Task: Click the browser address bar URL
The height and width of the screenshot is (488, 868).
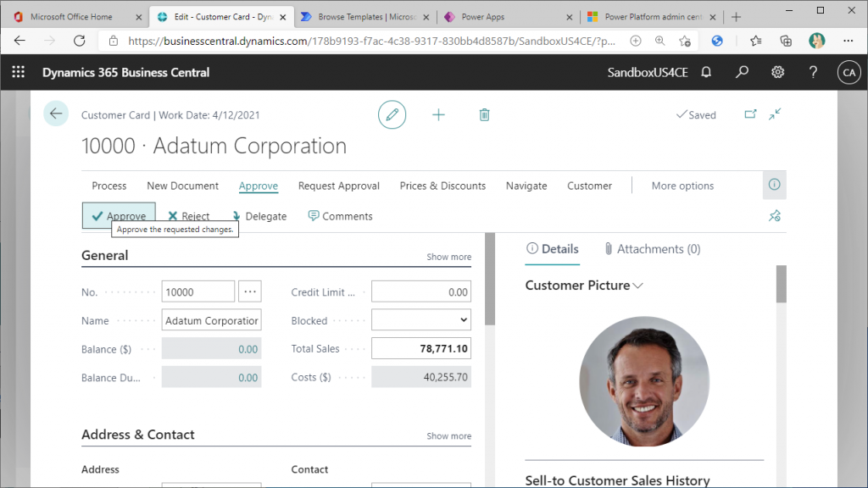Action: pos(371,41)
